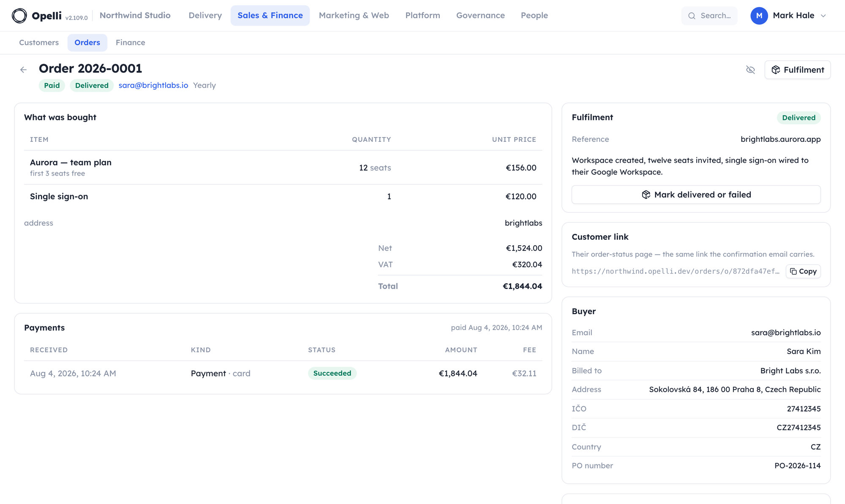
Task: Click the magnifier icon in the search box
Action: coord(692,16)
